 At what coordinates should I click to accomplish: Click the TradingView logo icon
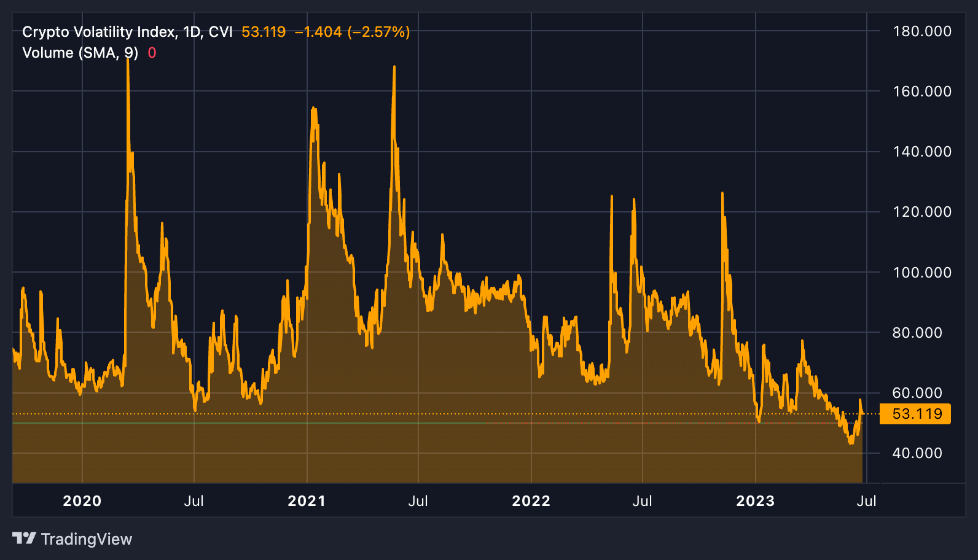tap(24, 539)
